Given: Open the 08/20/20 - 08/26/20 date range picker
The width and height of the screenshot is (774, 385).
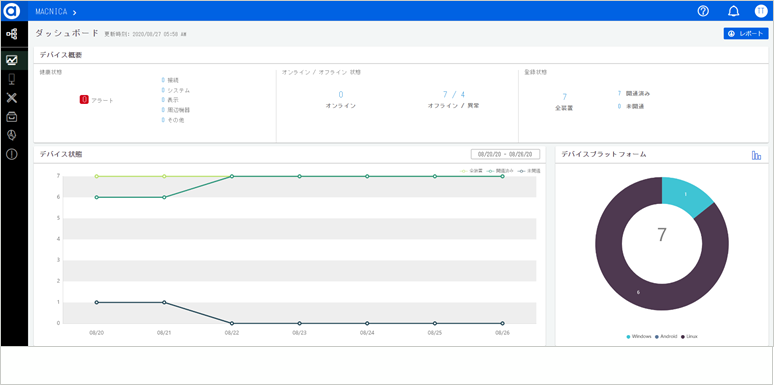Looking at the screenshot, I should pyautogui.click(x=505, y=154).
